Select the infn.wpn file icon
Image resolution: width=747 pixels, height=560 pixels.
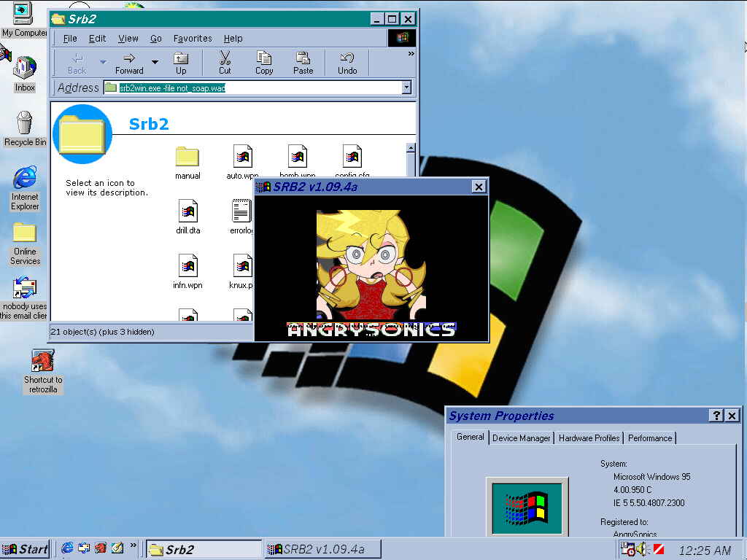187,272
